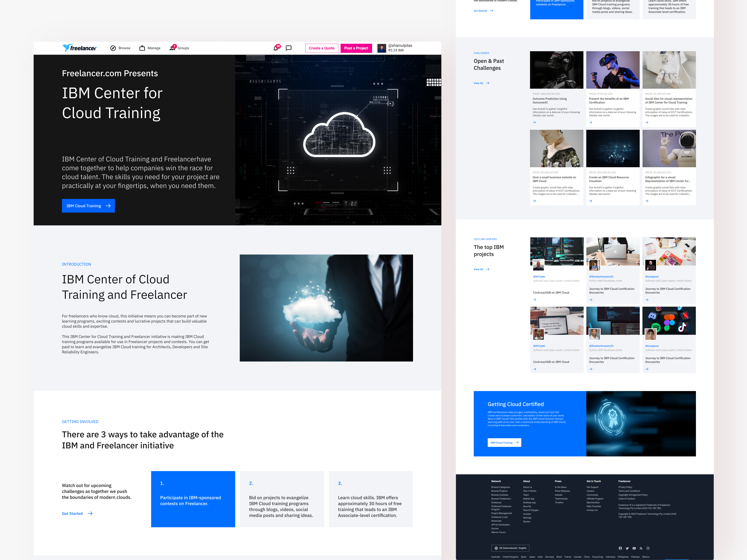This screenshot has height=560, width=747.
Task: Click View All under Open & Past Challenges
Action: pyautogui.click(x=481, y=83)
